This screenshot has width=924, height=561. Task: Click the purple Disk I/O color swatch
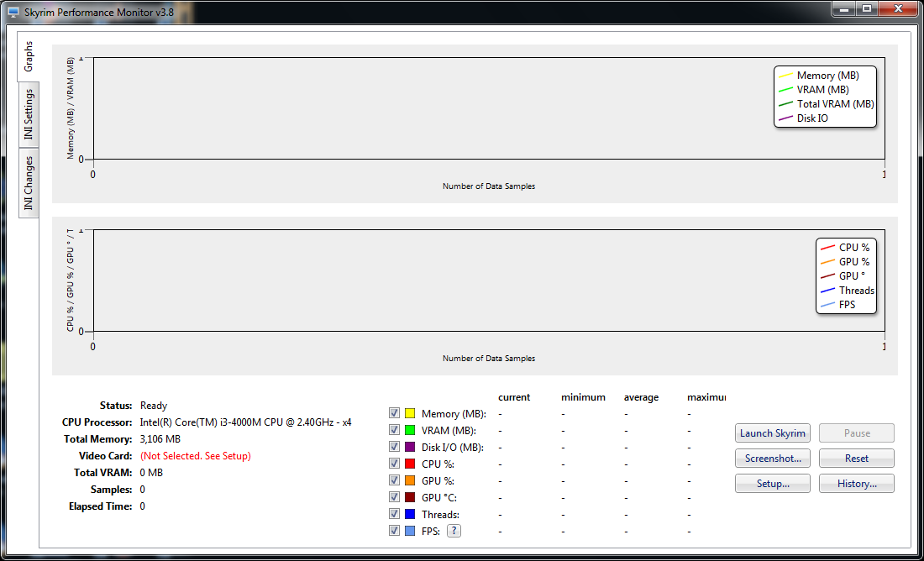410,448
